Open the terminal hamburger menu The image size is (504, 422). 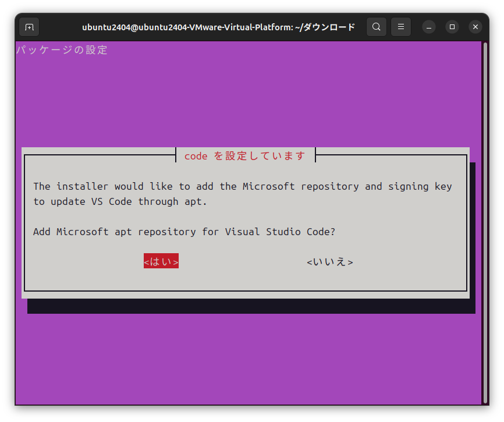(401, 27)
